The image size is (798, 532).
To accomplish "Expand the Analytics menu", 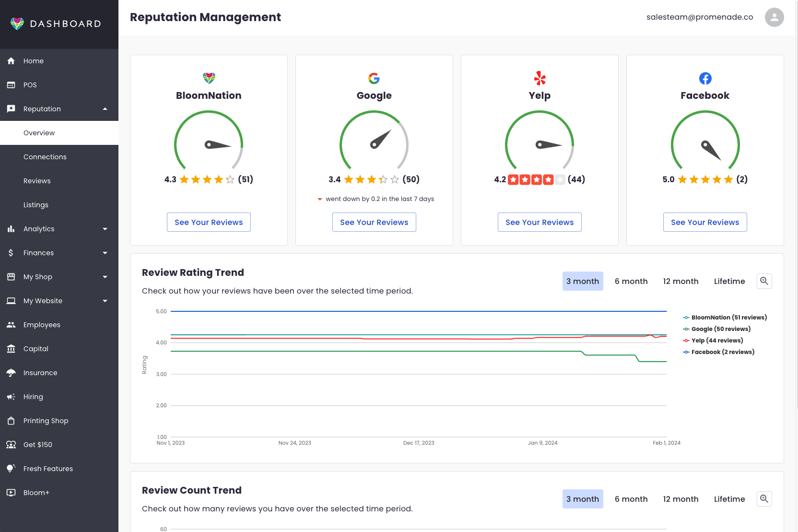I will 105,229.
